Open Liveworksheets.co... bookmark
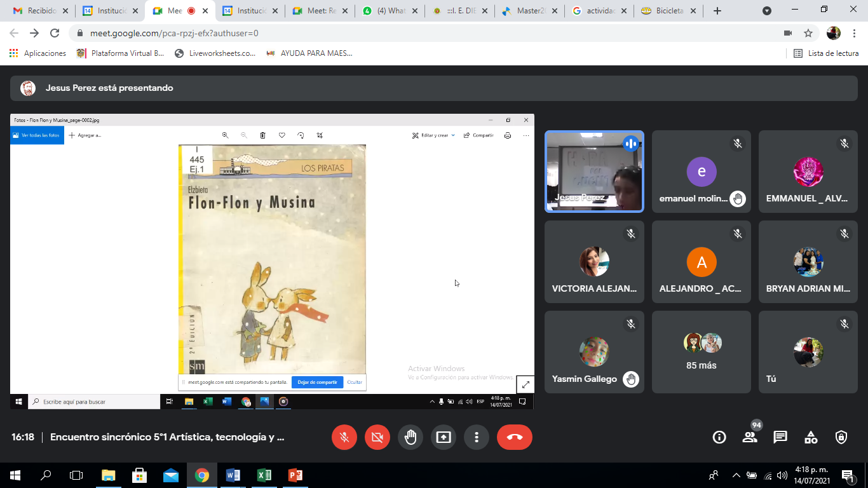Screen dimensions: 868x488 [x=215, y=53]
